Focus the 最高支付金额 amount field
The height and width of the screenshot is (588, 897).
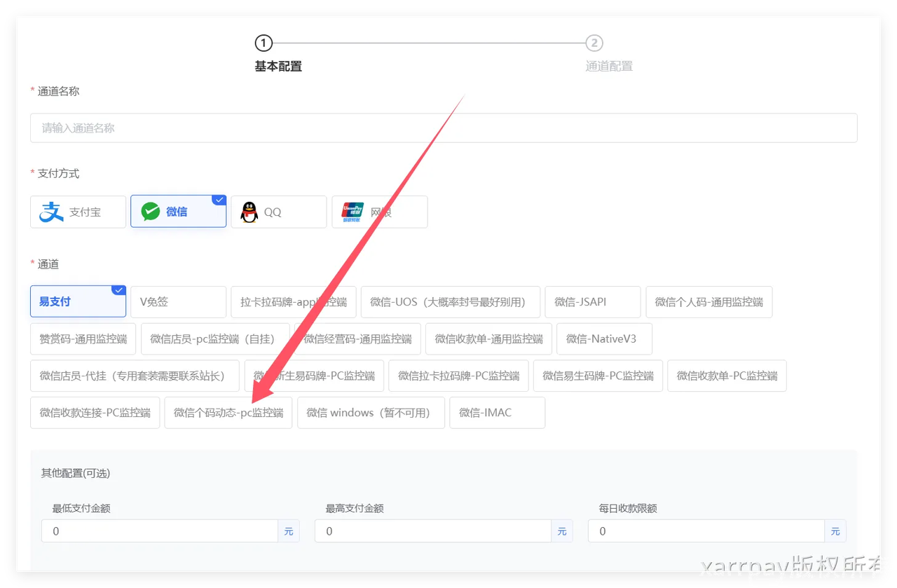click(432, 531)
